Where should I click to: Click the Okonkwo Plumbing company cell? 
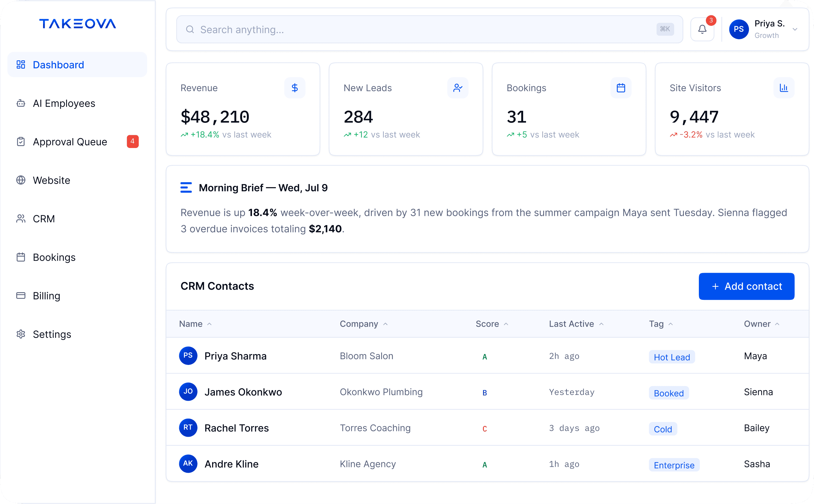coord(381,392)
